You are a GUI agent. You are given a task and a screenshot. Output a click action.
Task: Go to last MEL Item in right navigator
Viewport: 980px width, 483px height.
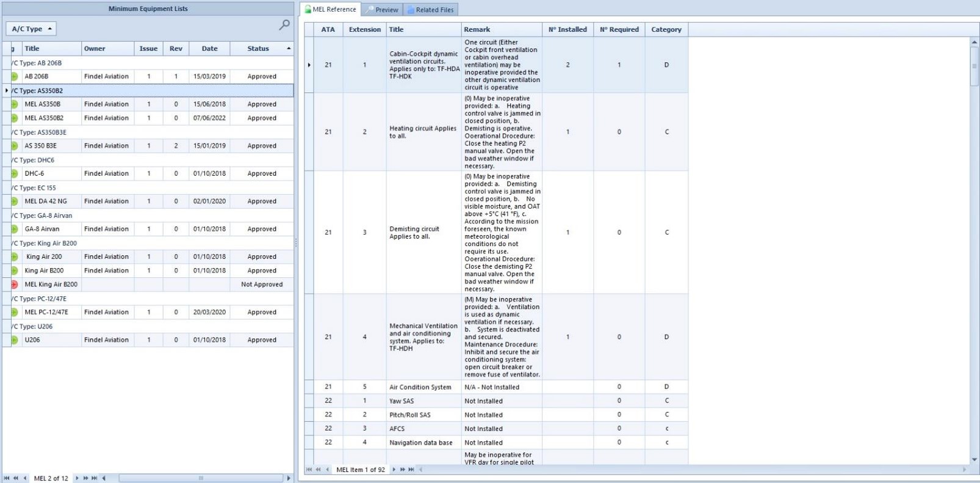coord(411,470)
